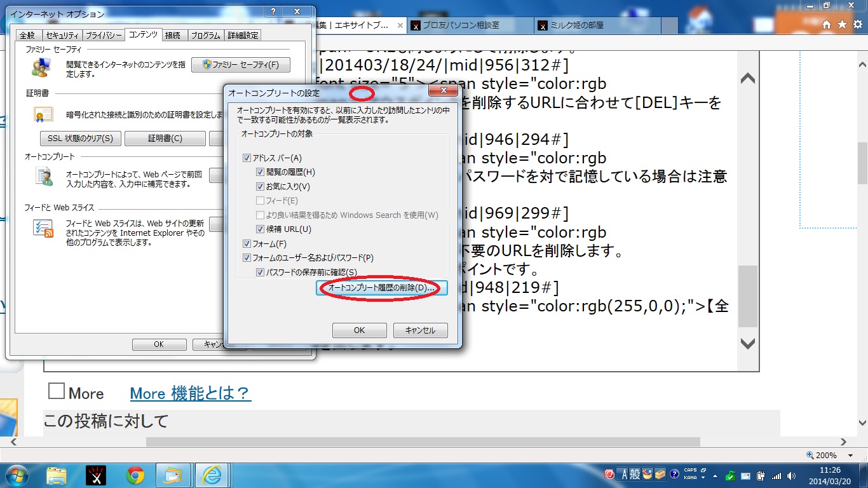Close the エキサイトブ browser tab

click(x=400, y=25)
